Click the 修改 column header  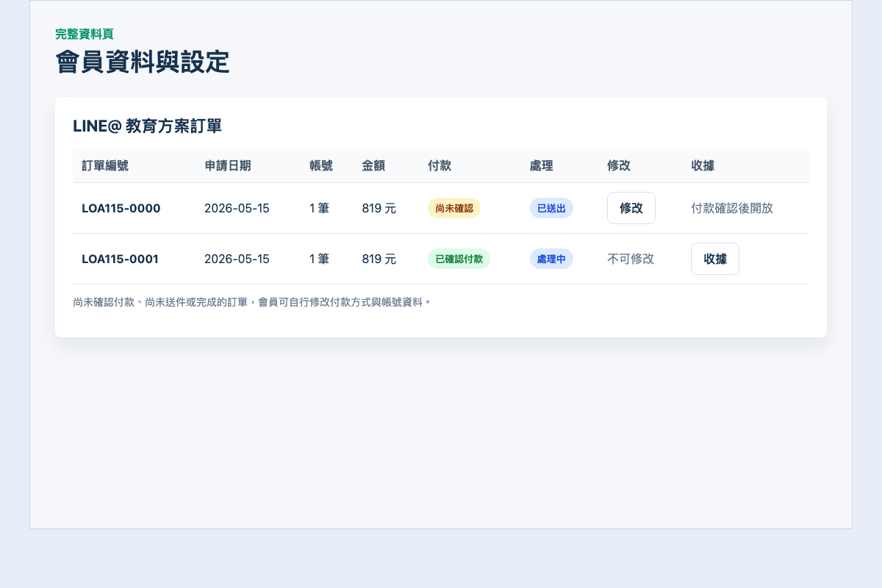coord(619,165)
